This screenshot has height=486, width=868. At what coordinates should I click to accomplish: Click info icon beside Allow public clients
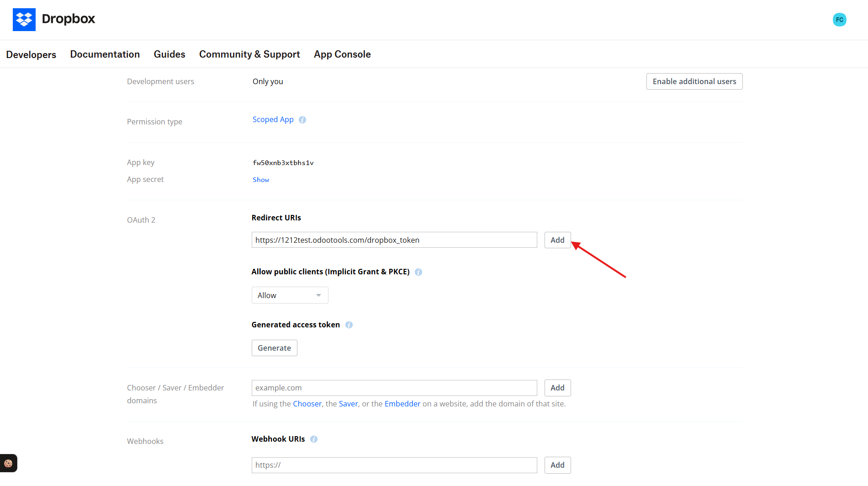coord(418,272)
